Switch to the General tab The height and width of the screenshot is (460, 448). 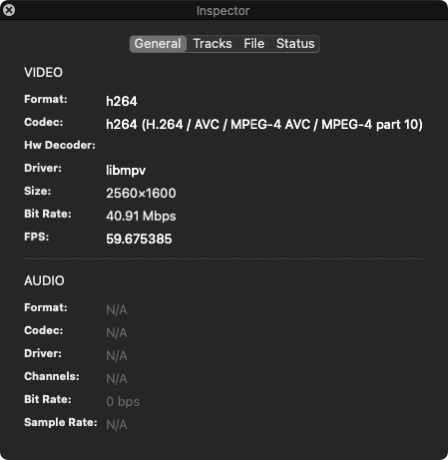(x=158, y=44)
